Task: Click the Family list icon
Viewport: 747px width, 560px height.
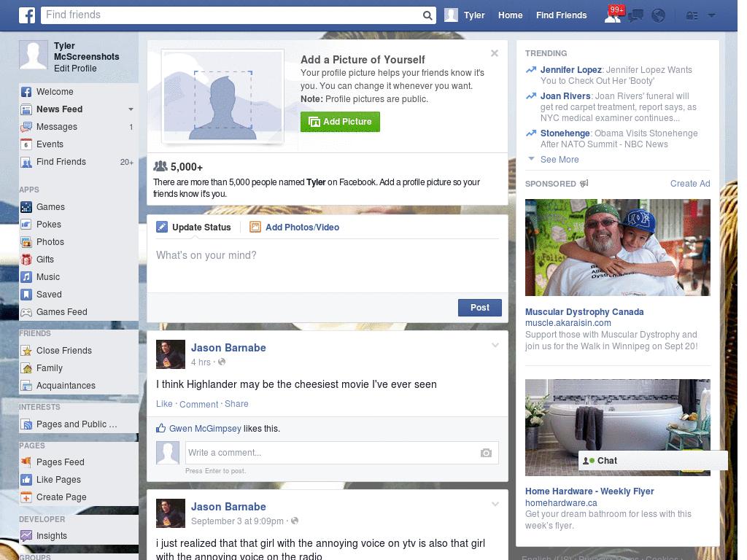Action: point(26,368)
